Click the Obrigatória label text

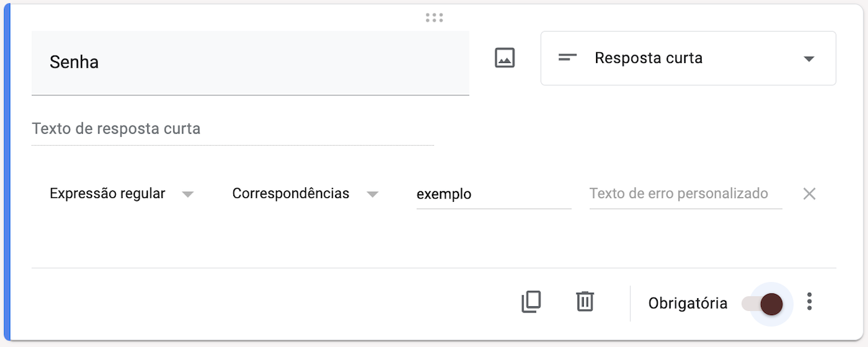tap(688, 304)
